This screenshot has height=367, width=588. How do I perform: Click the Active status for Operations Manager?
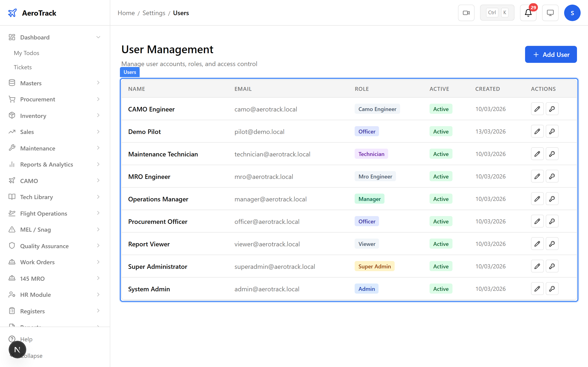tap(441, 199)
